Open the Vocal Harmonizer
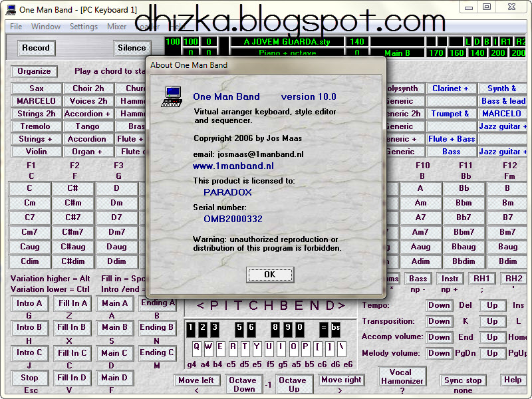Viewport: 532px width, 399px height. pos(402,376)
